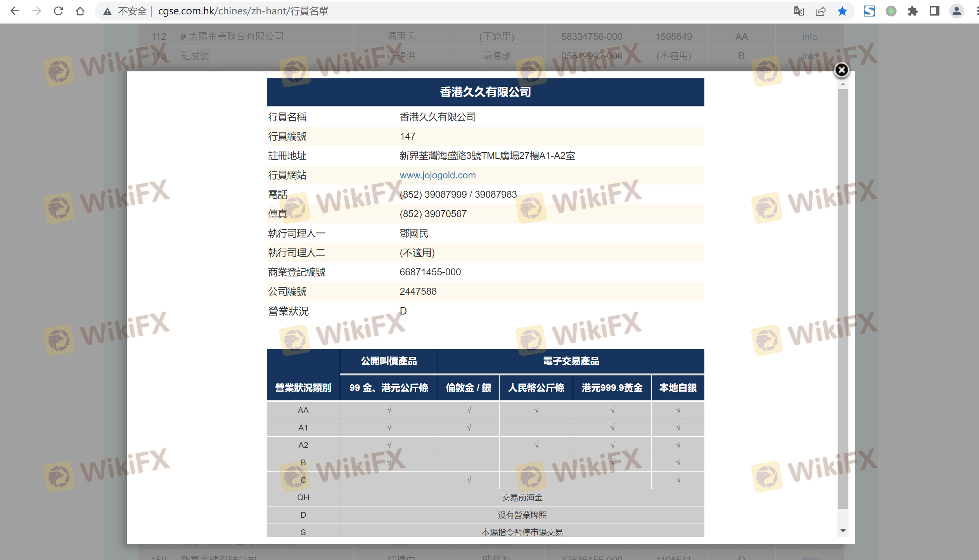Click the info link in row 112
Screen dimensions: 979x560
tap(809, 36)
